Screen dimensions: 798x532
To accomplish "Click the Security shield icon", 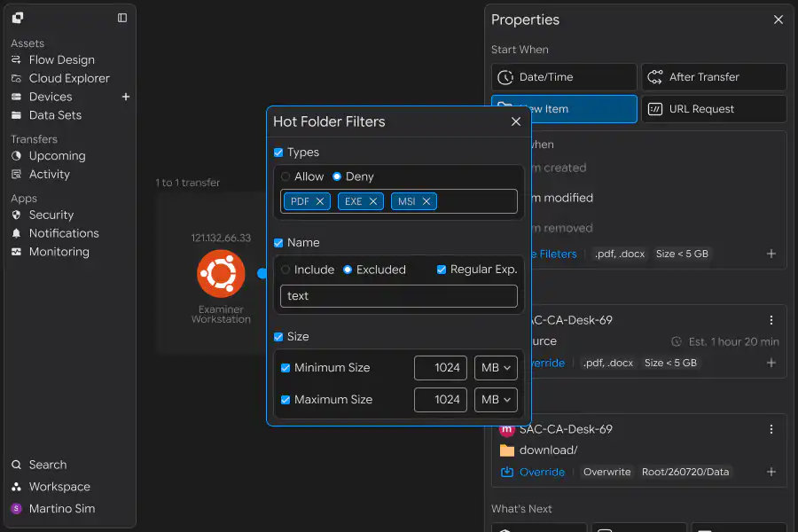I will [x=16, y=215].
